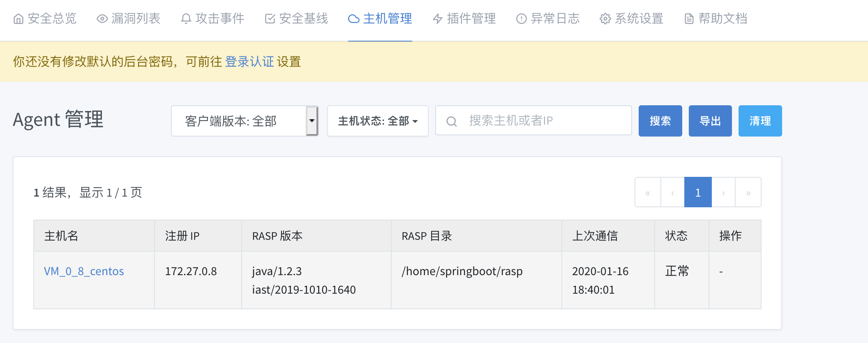868x343 pixels.
Task: Click the alert circle icon beside 异常日志
Action: click(522, 19)
